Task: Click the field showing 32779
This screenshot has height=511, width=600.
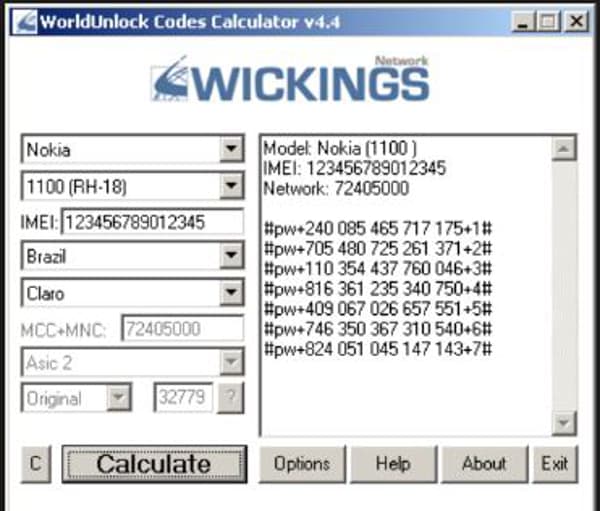Action: 183,397
